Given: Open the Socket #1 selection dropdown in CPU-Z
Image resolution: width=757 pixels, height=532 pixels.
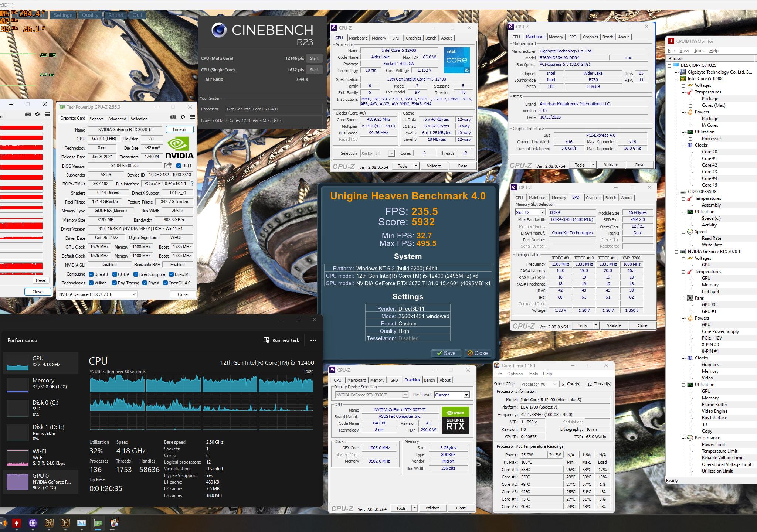Looking at the screenshot, I should click(x=378, y=153).
